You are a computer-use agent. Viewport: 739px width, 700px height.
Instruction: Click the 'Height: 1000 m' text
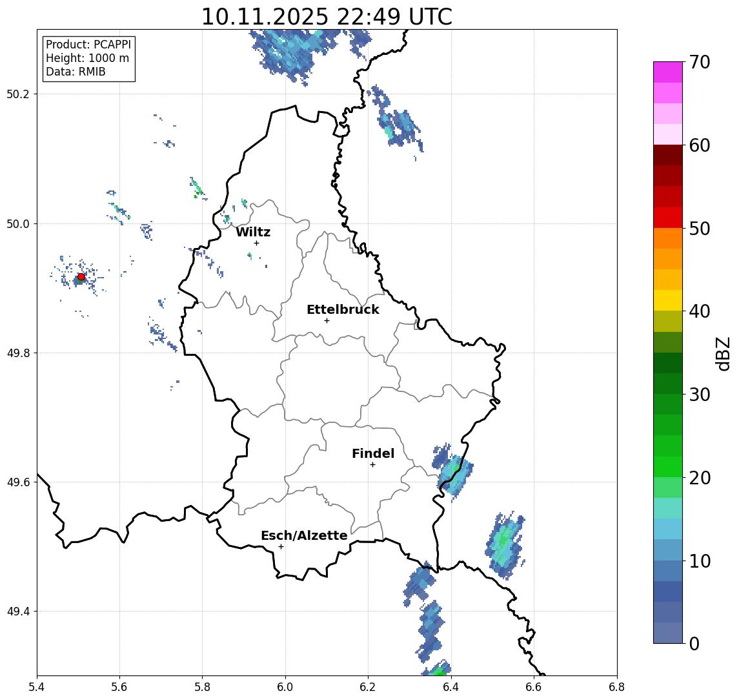tap(87, 58)
